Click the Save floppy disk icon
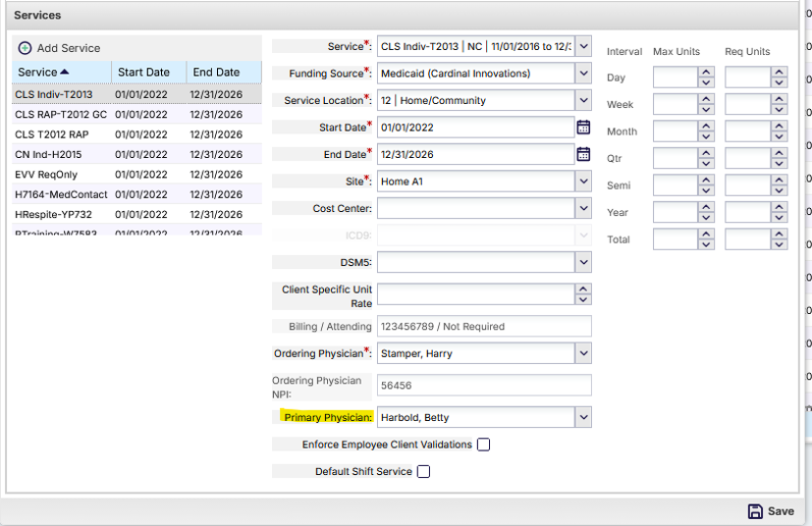Image resolution: width=812 pixels, height=526 pixels. pyautogui.click(x=755, y=511)
